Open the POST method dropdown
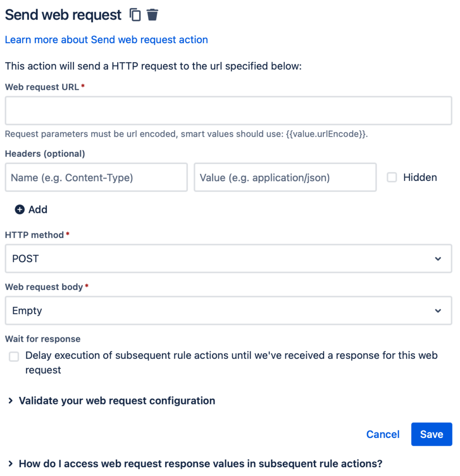Viewport: 460px width, 476px height. pyautogui.click(x=228, y=258)
